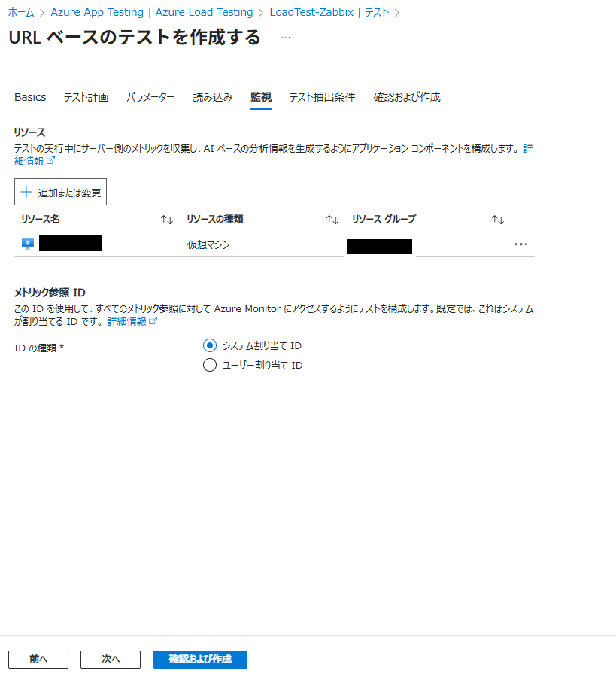Click the blue 確認および作成 button
The image size is (616, 677).
pos(200,659)
